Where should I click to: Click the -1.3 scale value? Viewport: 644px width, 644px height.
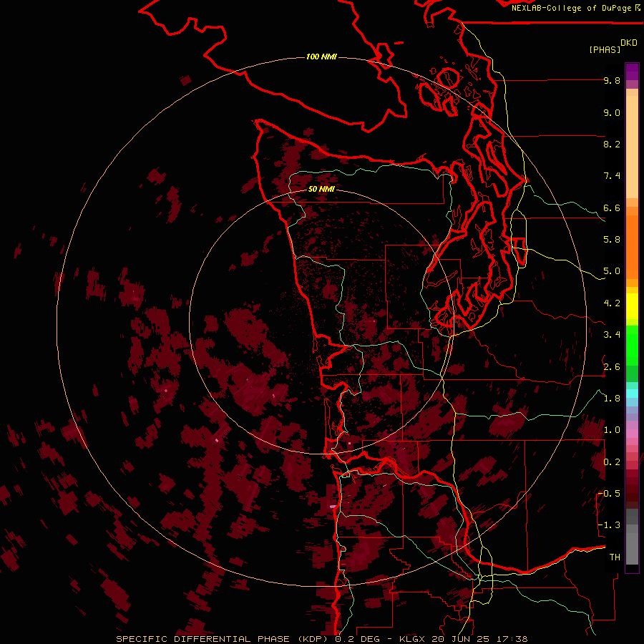tap(609, 525)
